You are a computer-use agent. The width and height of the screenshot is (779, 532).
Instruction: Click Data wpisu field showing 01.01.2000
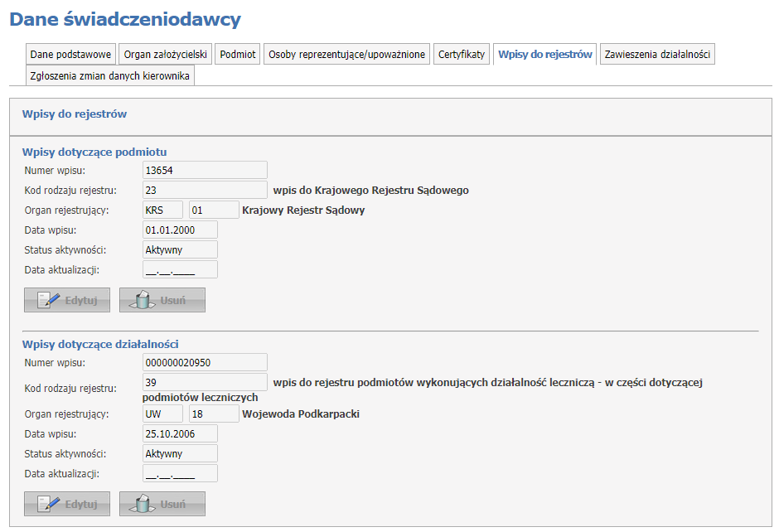(179, 230)
